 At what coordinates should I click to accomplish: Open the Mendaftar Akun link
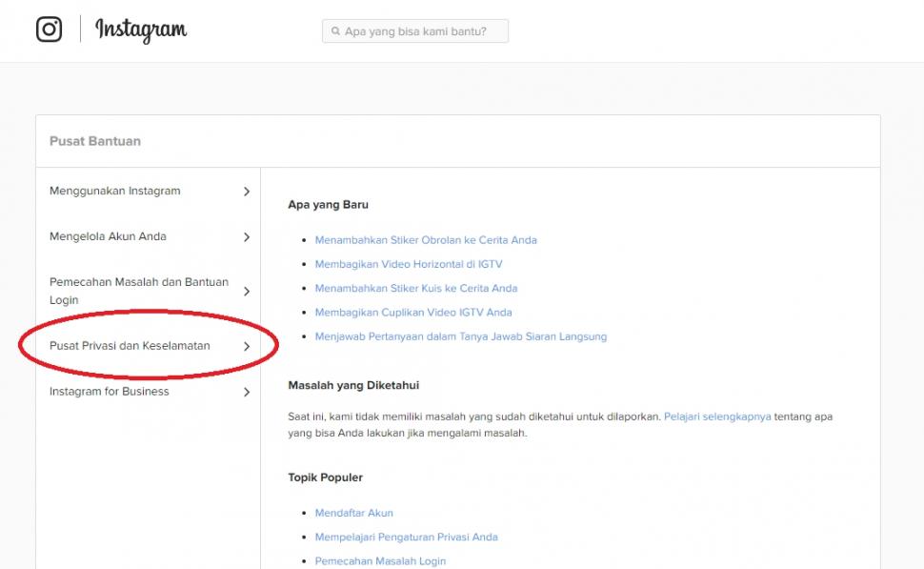[353, 513]
